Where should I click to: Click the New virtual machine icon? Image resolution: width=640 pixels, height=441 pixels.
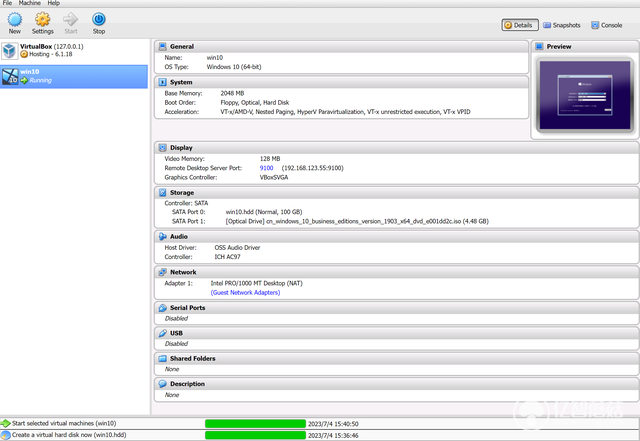(15, 20)
